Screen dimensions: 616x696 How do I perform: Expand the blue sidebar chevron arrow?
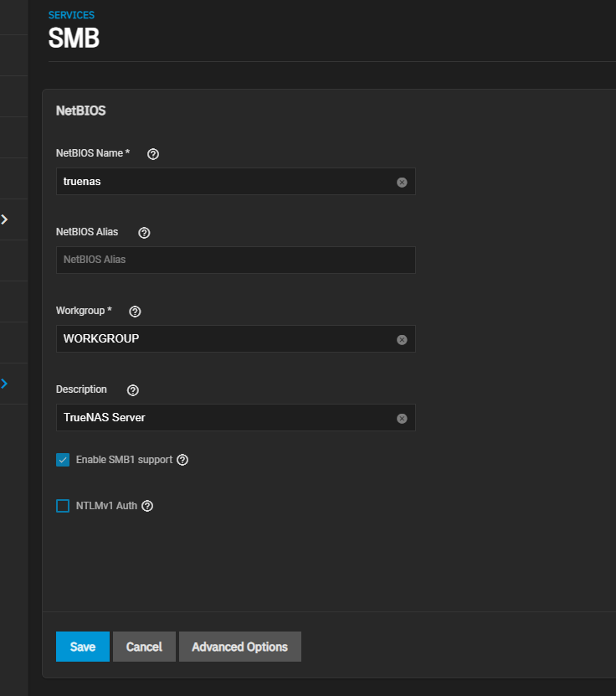[5, 384]
